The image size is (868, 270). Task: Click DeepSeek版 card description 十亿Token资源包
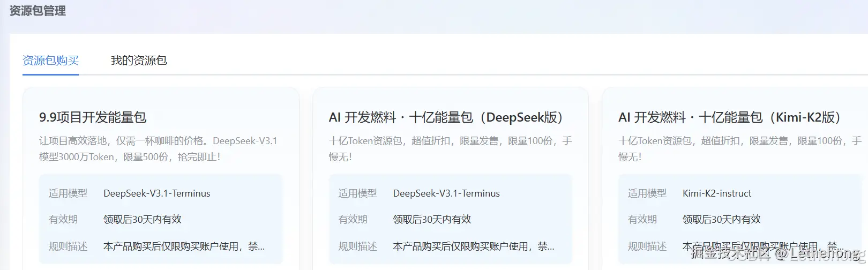(450, 149)
